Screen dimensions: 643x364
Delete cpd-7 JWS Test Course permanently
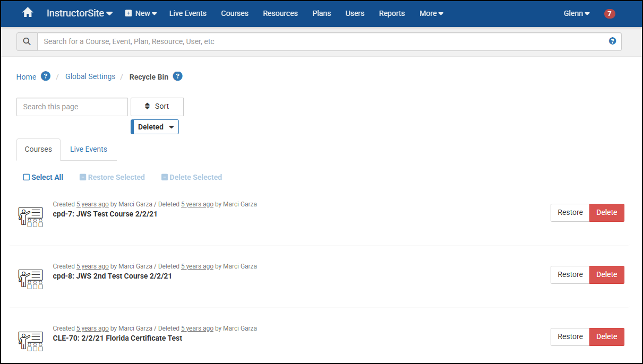(x=607, y=212)
